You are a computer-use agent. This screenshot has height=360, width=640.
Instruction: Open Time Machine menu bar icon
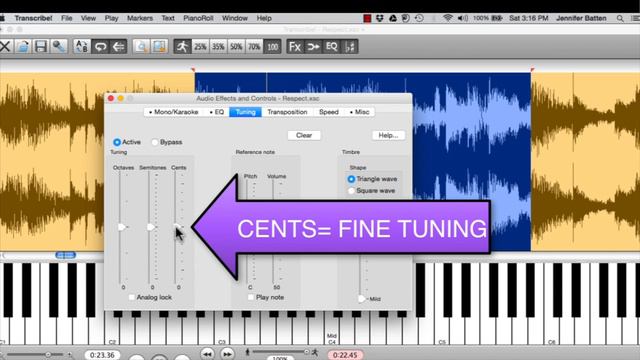(x=419, y=18)
